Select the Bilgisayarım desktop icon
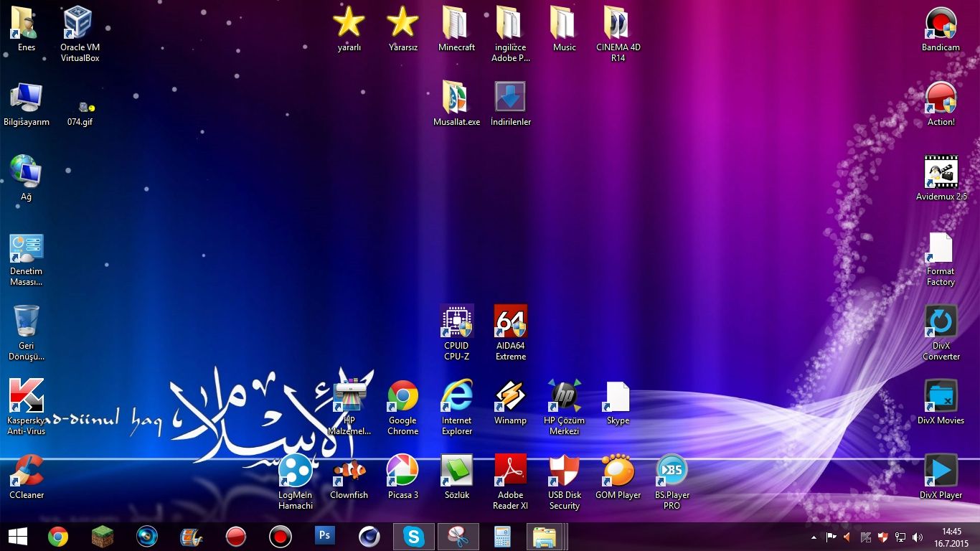Viewport: 980px width, 551px height. [x=27, y=104]
